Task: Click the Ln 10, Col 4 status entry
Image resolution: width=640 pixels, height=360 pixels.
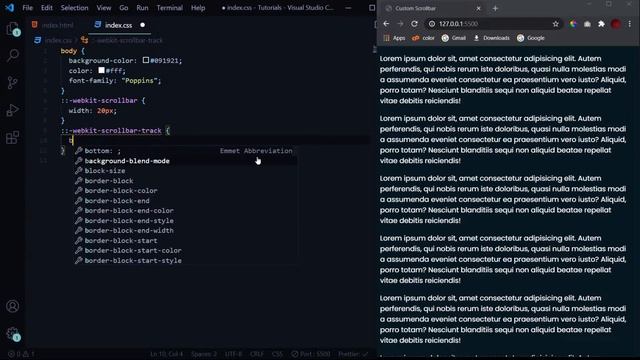Action: [167, 354]
